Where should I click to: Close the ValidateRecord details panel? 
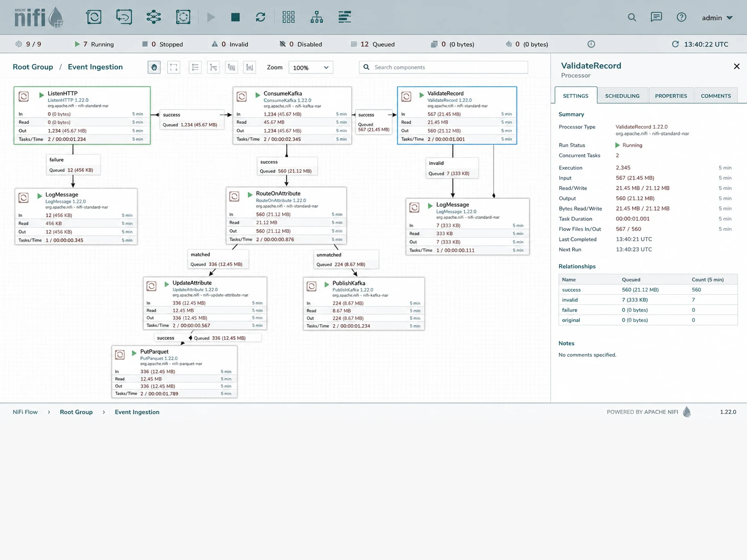737,66
